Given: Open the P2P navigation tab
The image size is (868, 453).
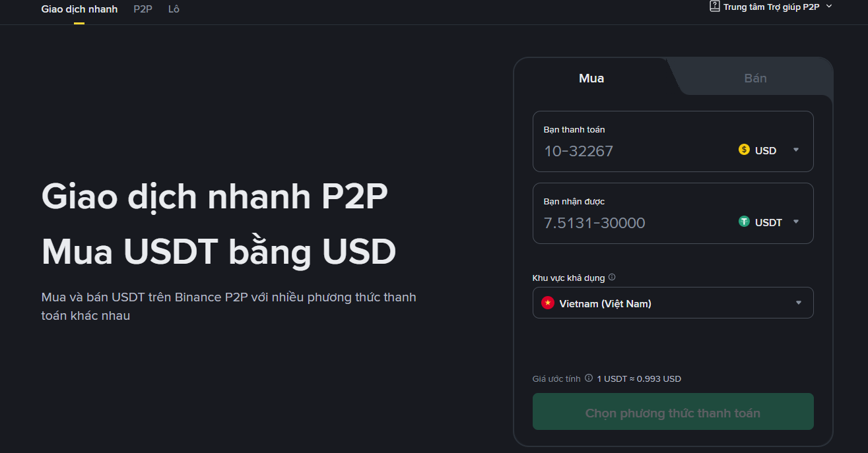Looking at the screenshot, I should point(143,9).
